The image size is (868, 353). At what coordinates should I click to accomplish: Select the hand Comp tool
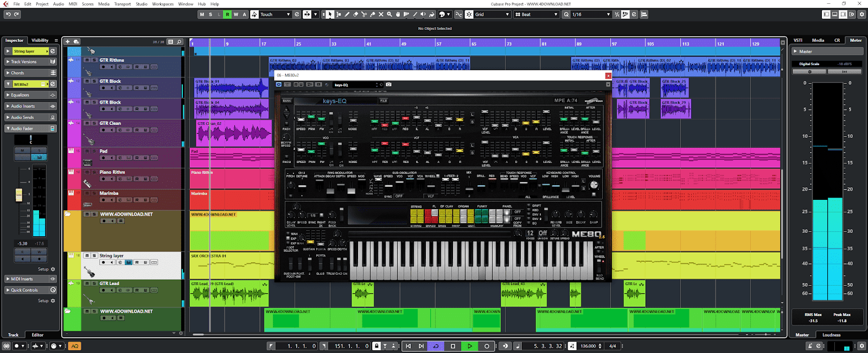tap(398, 14)
